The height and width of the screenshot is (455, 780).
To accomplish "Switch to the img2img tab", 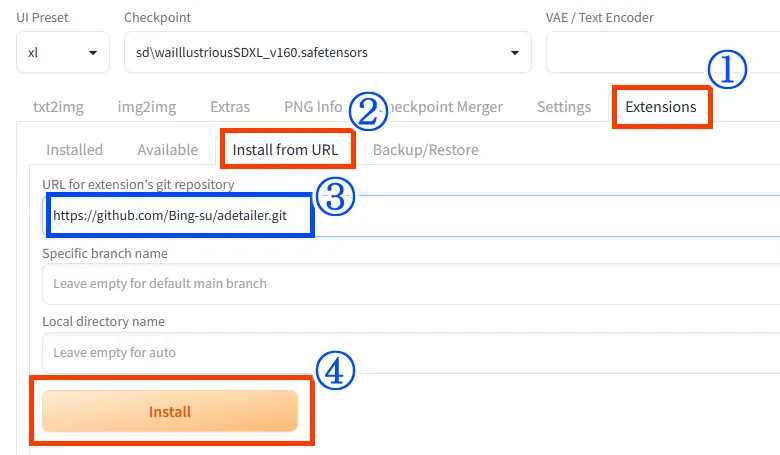I will pyautogui.click(x=147, y=107).
